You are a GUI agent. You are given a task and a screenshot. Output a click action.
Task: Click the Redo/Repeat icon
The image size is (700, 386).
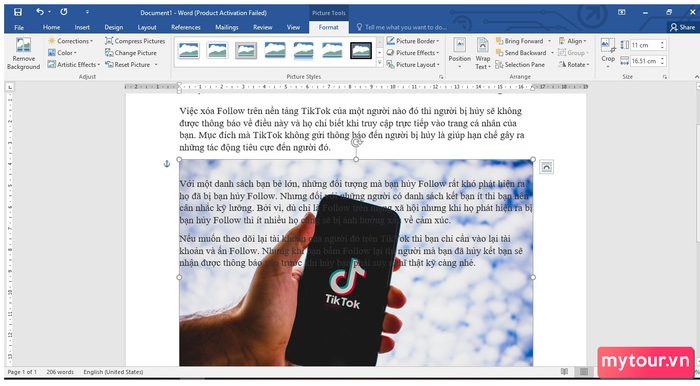click(64, 12)
